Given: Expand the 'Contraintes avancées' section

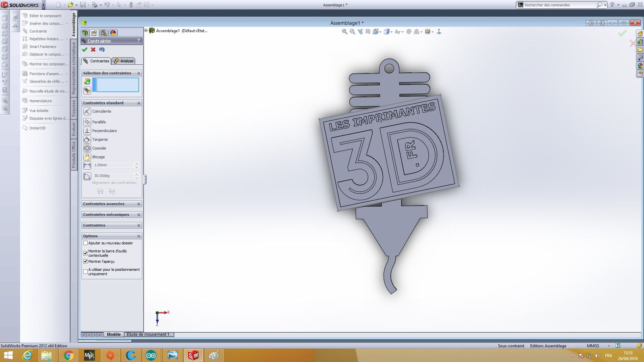Looking at the screenshot, I should [x=138, y=204].
